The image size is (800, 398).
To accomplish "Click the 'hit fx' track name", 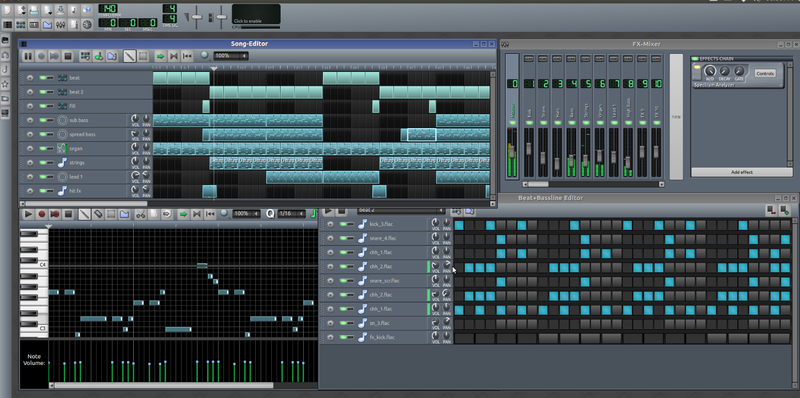I will pyautogui.click(x=75, y=191).
